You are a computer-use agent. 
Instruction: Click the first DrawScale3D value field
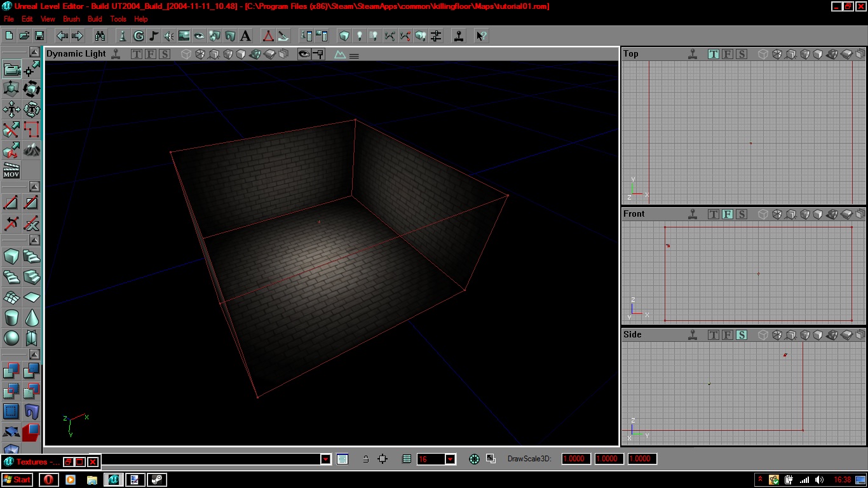[576, 459]
